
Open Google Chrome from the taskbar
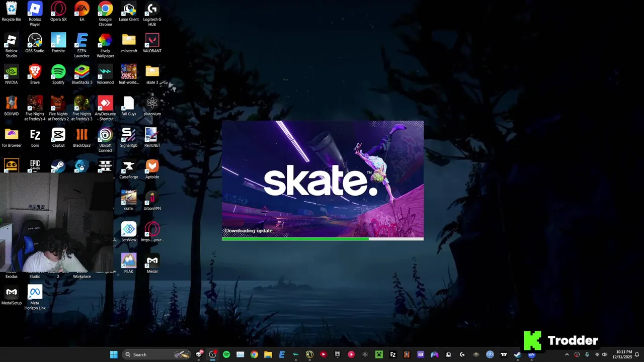point(254,354)
